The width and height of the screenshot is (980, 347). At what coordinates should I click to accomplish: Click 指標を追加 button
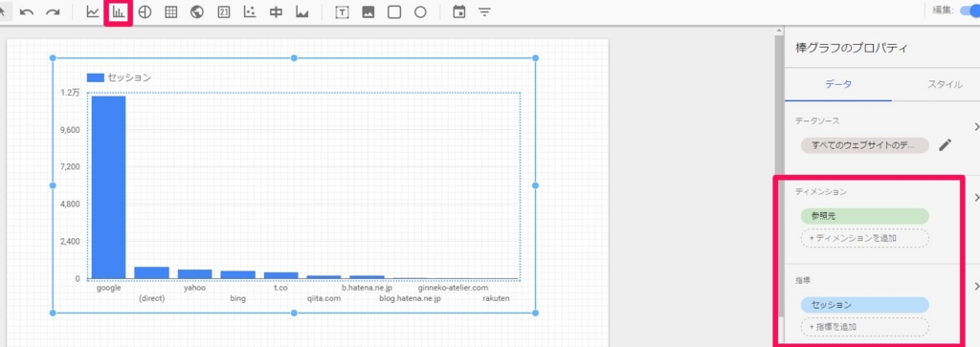(865, 327)
